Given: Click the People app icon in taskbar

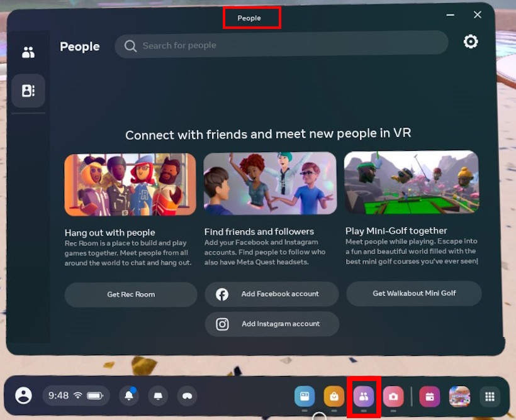Looking at the screenshot, I should [x=364, y=396].
